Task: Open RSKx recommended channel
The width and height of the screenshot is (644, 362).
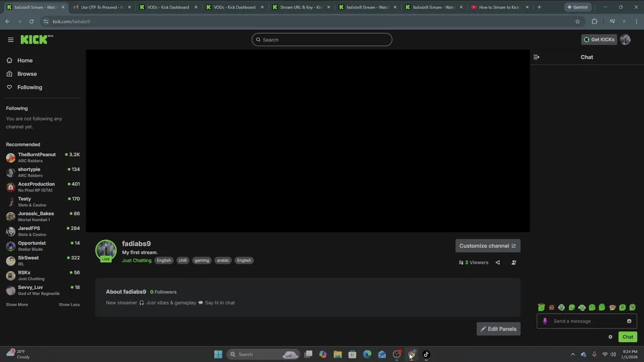Action: click(x=43, y=276)
